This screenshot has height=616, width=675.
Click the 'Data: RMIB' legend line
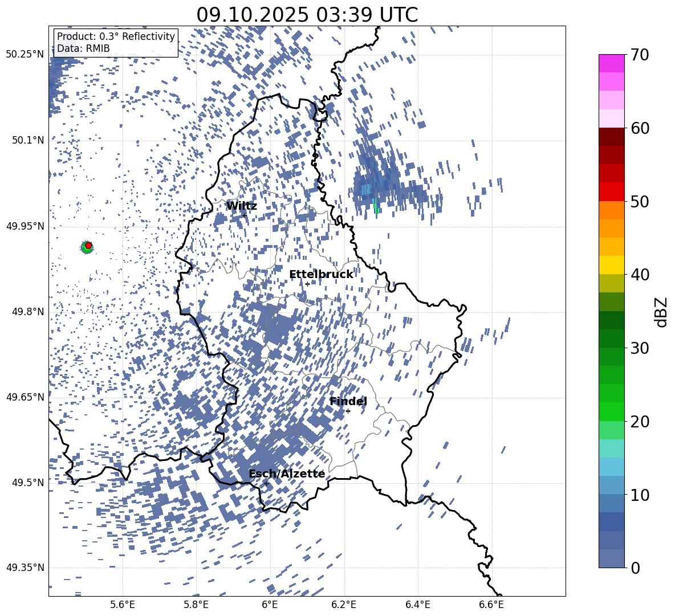coord(83,48)
